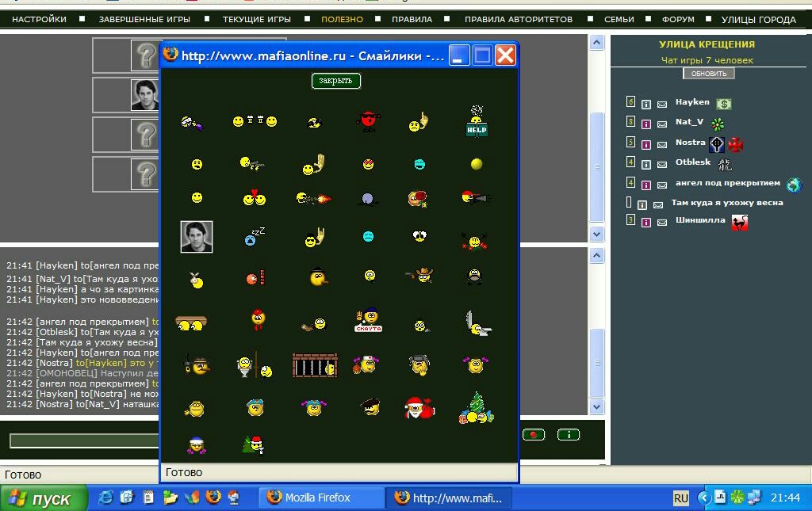Image resolution: width=812 pixels, height=511 pixels.
Task: Open the ПРАВИЛА page
Action: click(x=412, y=20)
